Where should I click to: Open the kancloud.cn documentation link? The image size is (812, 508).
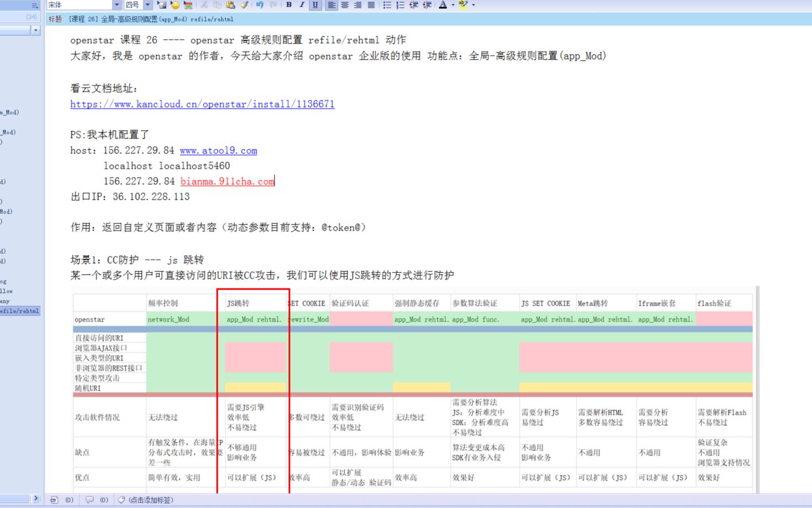click(x=202, y=104)
